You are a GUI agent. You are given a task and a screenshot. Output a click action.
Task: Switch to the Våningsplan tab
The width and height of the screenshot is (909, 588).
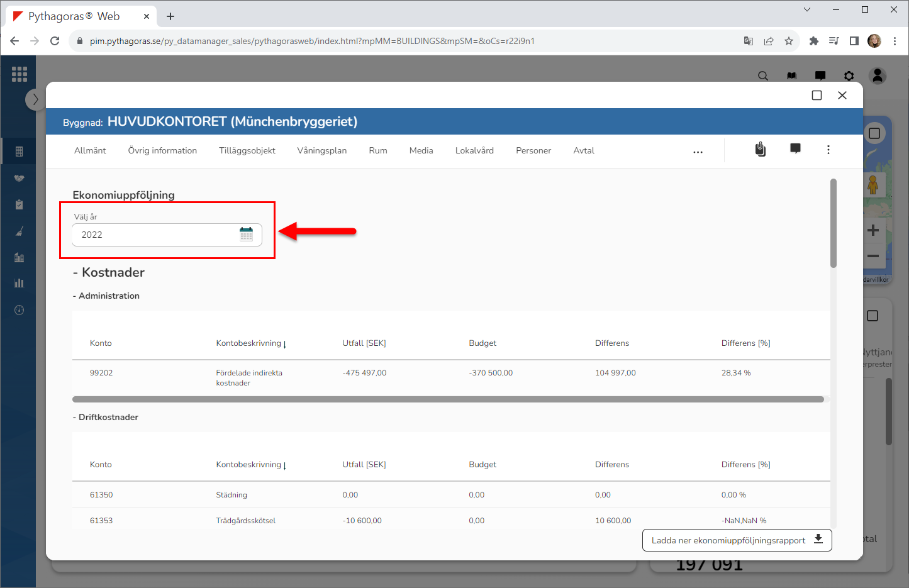(321, 151)
